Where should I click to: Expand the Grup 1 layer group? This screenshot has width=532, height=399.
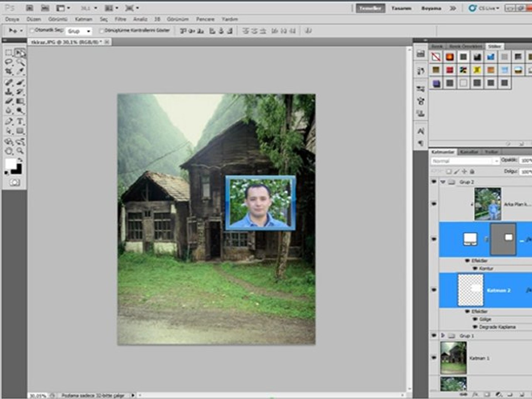[443, 335]
